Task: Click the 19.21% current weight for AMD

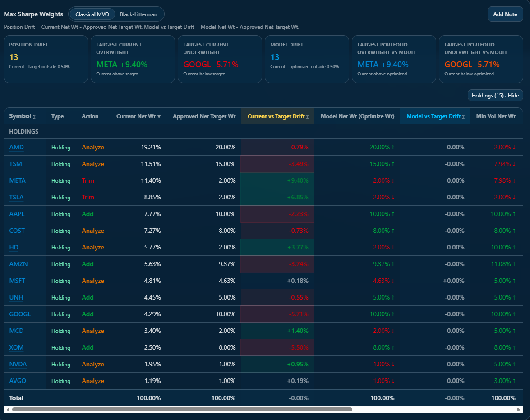Action: click(151, 147)
